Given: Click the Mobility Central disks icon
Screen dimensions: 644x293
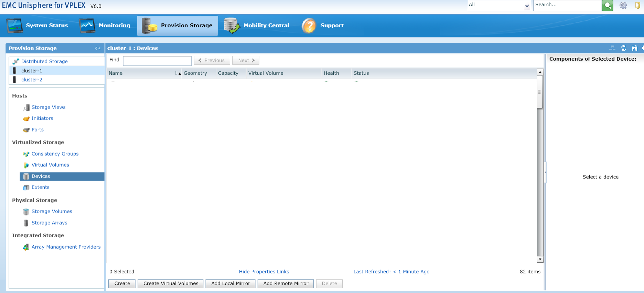Looking at the screenshot, I should (232, 25).
